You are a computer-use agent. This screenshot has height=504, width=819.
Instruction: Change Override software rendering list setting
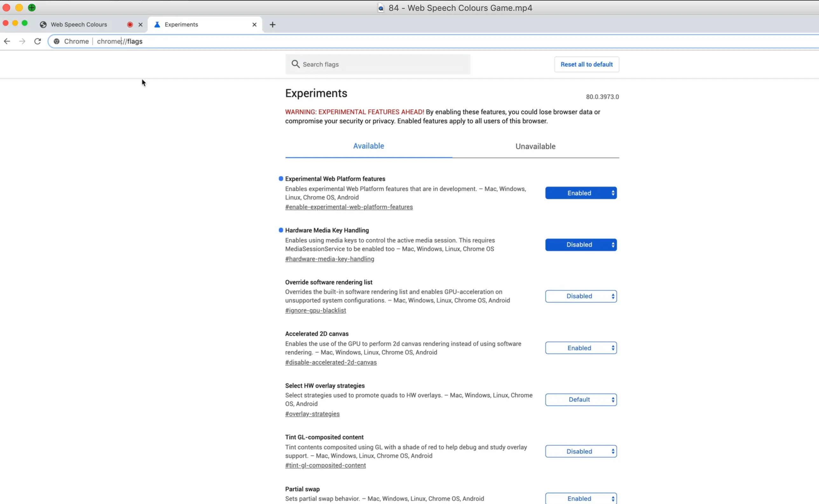581,296
